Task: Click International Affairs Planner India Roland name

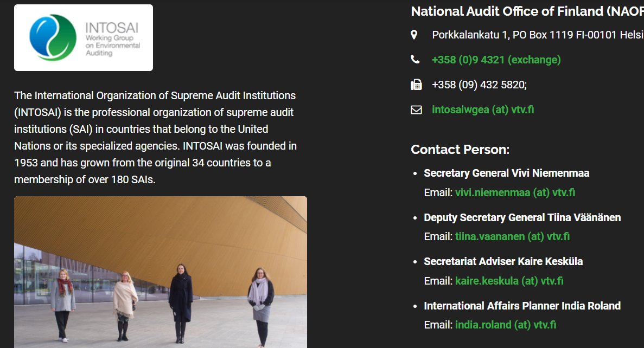Action: 522,306
